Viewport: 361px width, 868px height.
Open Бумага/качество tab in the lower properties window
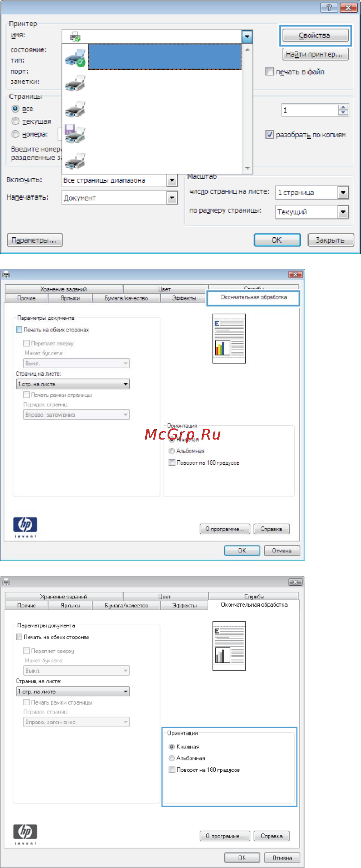[126, 605]
